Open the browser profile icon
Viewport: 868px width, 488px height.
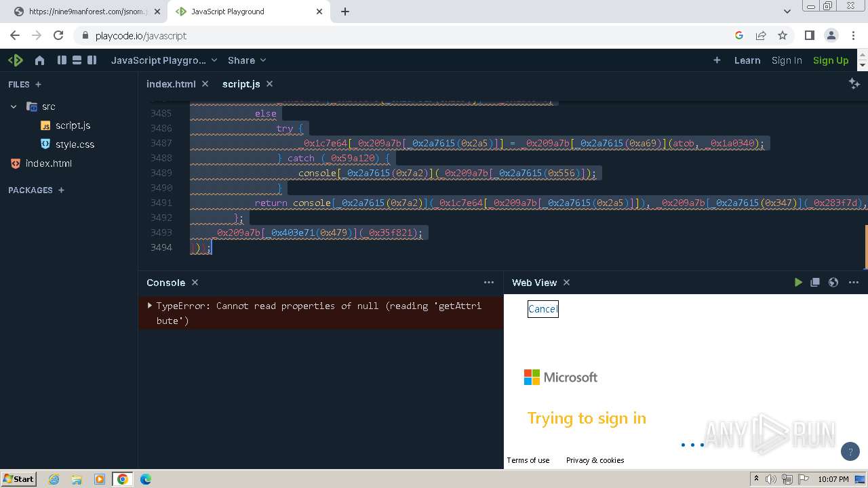831,35
